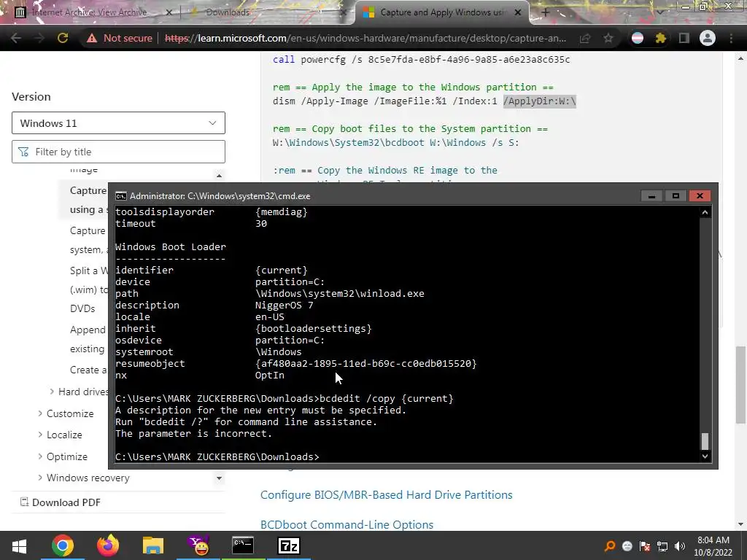Open File Explorer from the taskbar
This screenshot has height=560, width=747.
(153, 546)
